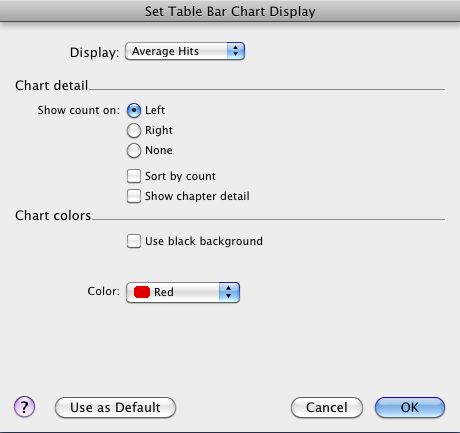The height and width of the screenshot is (433, 460).
Task: Expand the Color popup's blue arrows
Action: tap(229, 292)
